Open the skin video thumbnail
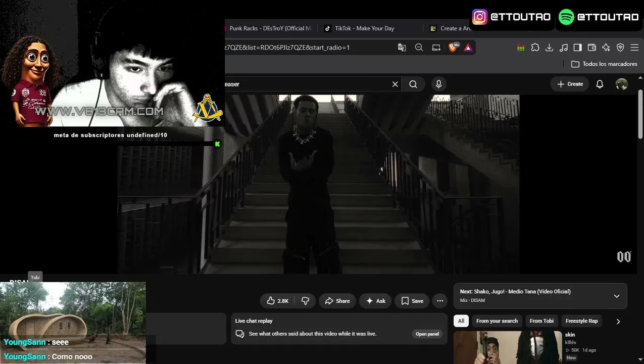Image resolution: width=644 pixels, height=364 pixels. [508, 347]
